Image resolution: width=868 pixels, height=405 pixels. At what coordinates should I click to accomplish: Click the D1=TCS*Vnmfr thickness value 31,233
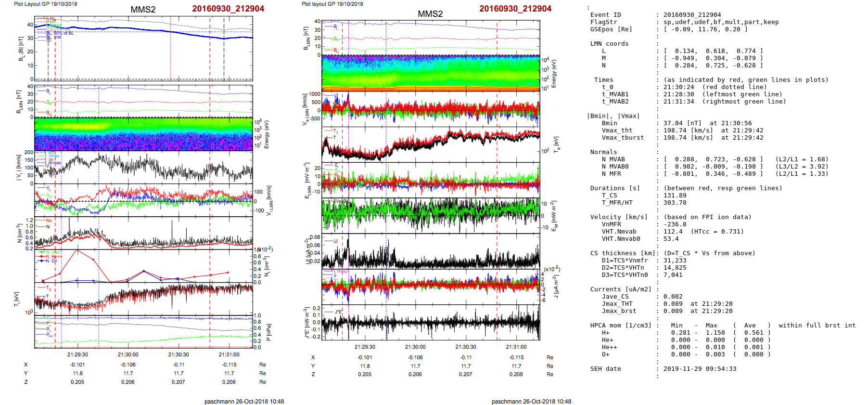675,261
